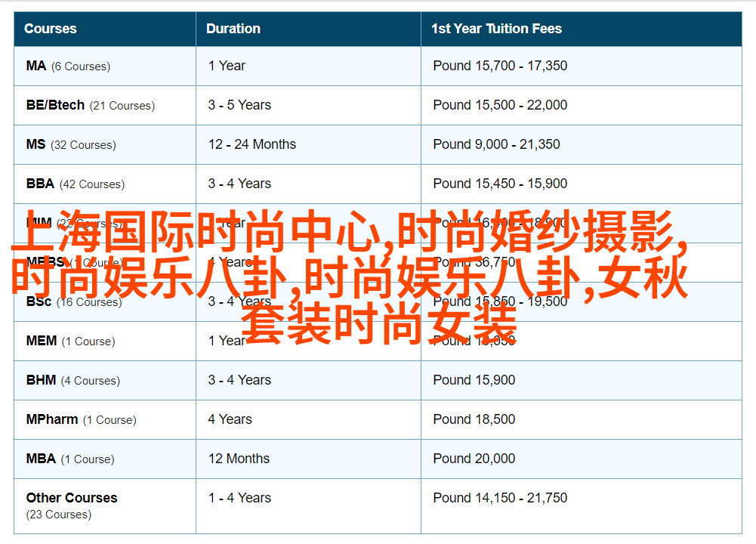
Task: Select the BSc course entry
Action: click(39, 301)
